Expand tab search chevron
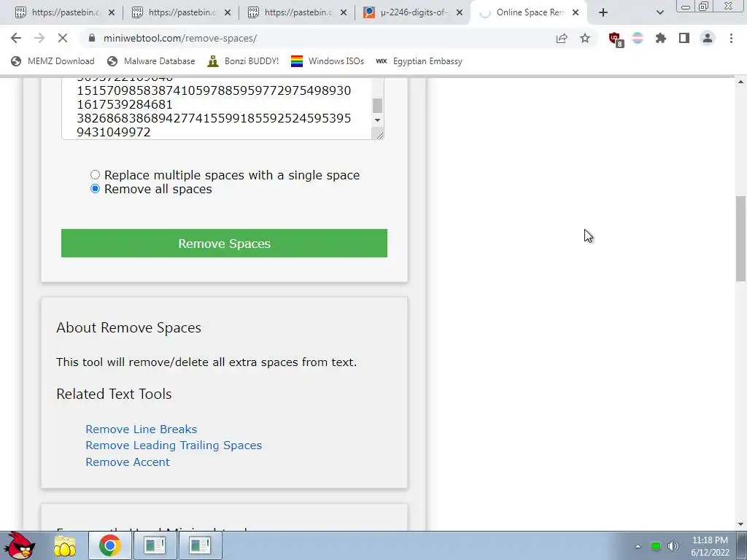 [659, 12]
